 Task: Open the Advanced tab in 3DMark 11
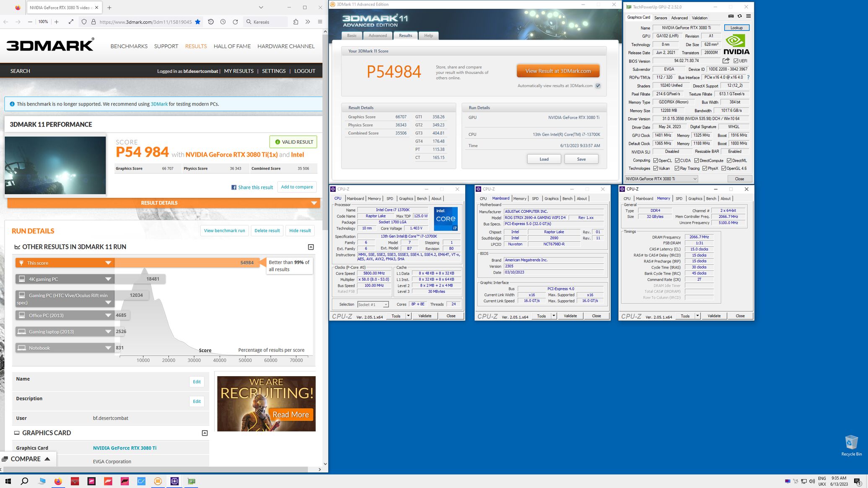point(378,36)
